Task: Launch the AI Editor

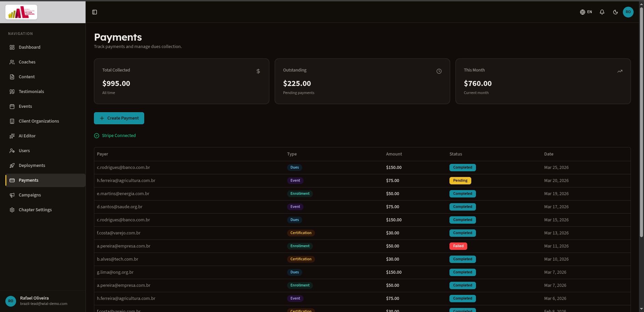Action: click(x=45, y=136)
